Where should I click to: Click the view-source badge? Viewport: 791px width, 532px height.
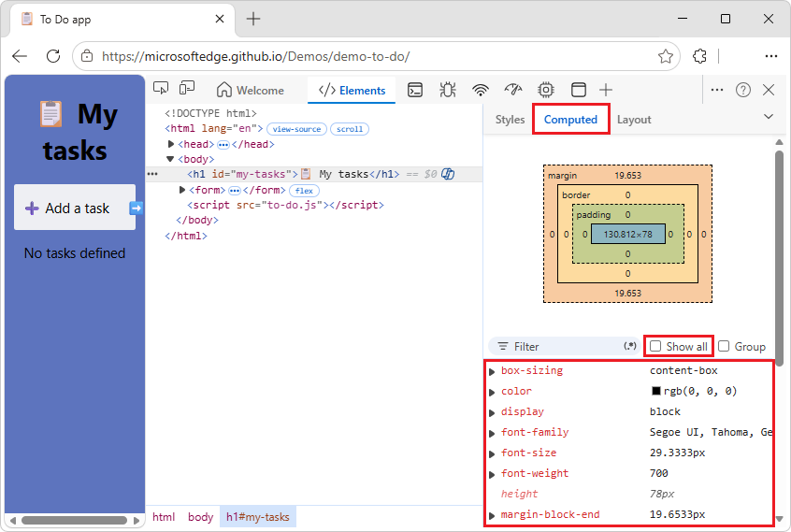coord(296,129)
